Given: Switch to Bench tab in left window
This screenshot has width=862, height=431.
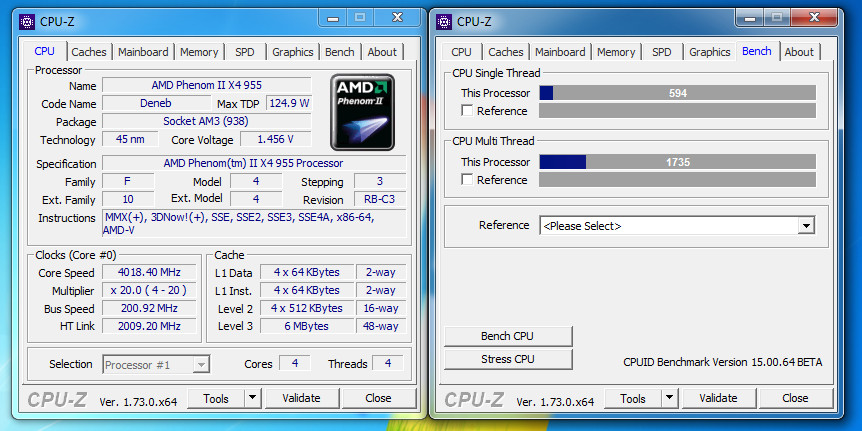Looking at the screenshot, I should point(340,52).
